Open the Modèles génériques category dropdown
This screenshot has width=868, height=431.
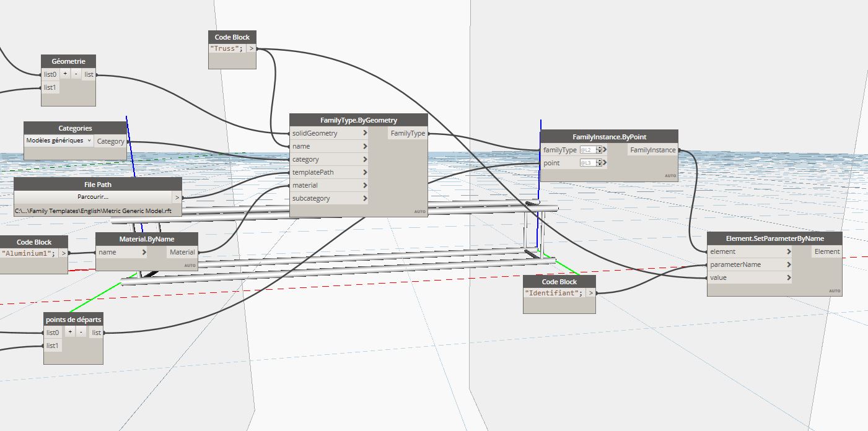pyautogui.click(x=59, y=141)
